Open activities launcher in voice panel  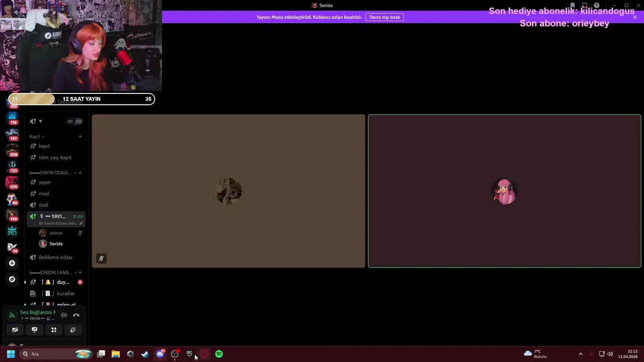54,330
